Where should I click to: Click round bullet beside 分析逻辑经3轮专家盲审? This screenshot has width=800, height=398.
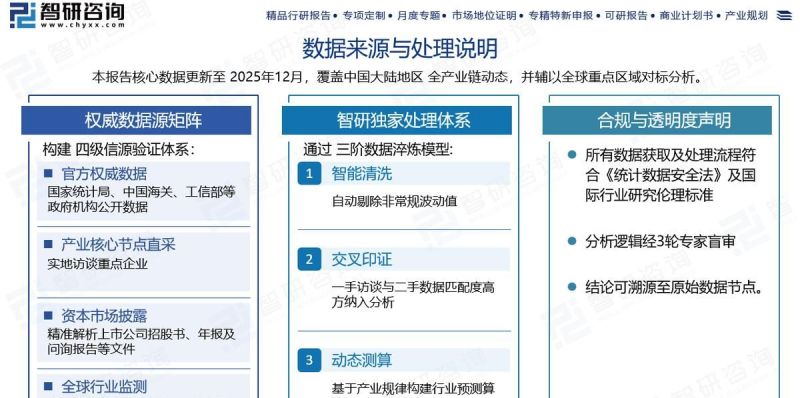point(572,241)
